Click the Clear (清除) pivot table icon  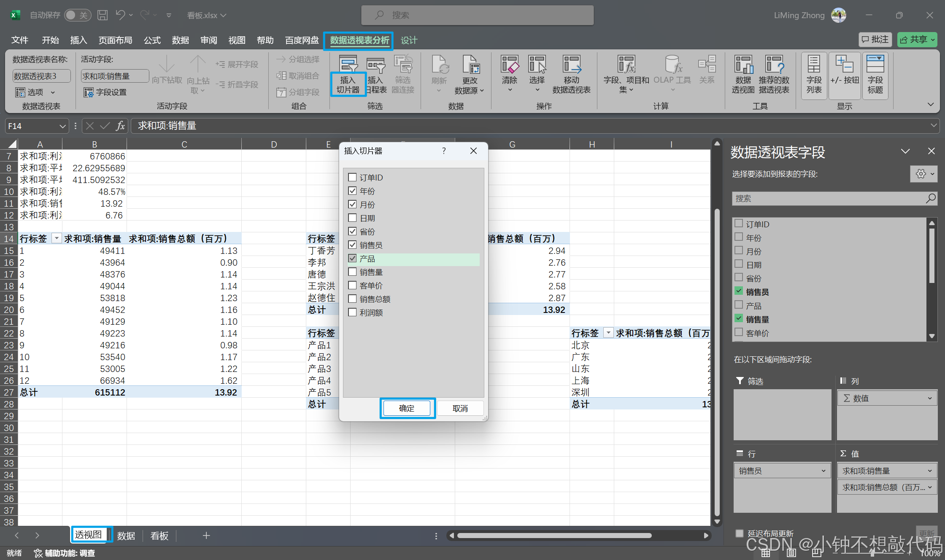pos(510,74)
